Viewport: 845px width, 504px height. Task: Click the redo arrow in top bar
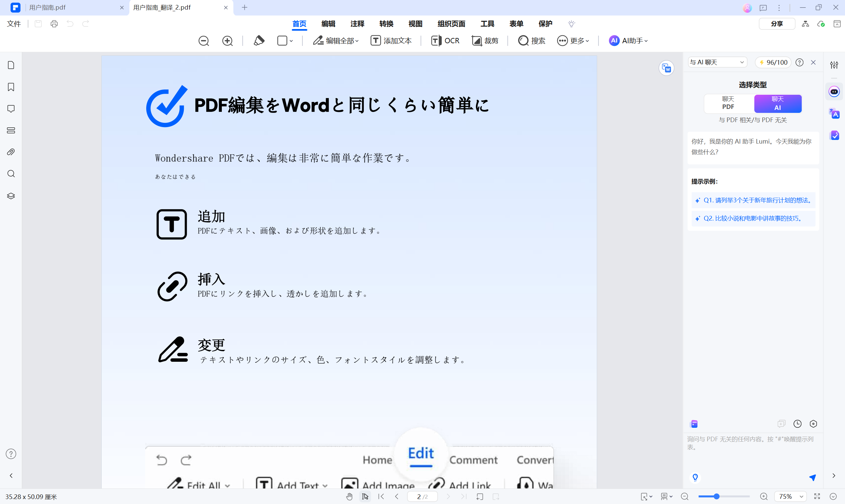tap(85, 24)
